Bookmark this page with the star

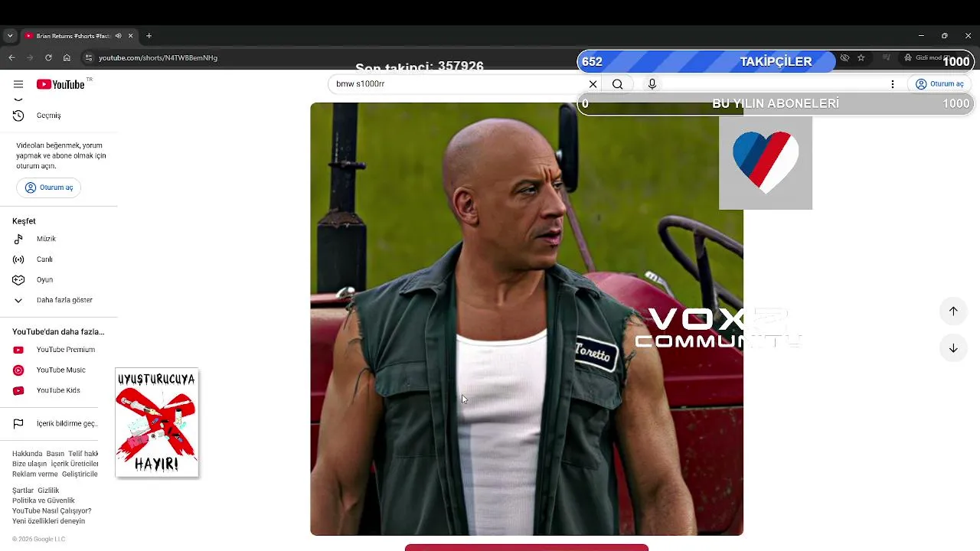[x=861, y=57]
